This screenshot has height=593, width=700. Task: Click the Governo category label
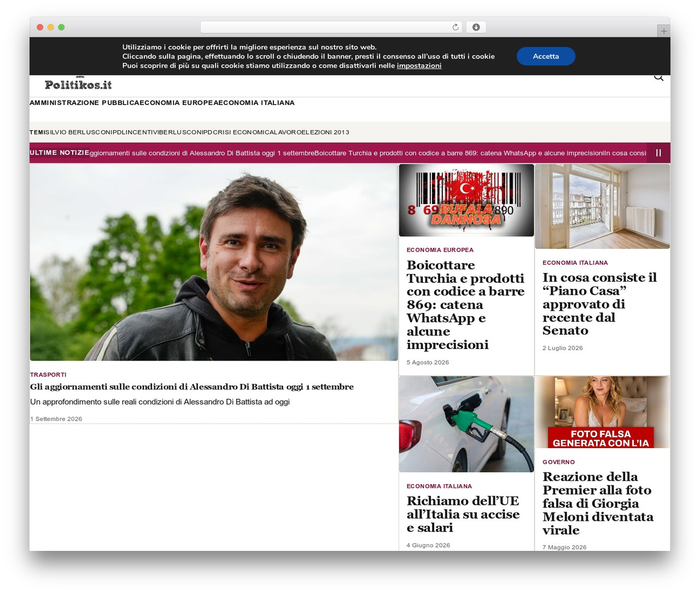558,462
